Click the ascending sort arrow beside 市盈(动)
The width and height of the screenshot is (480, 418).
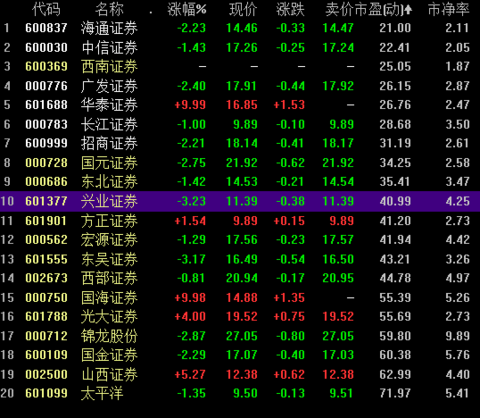click(408, 10)
